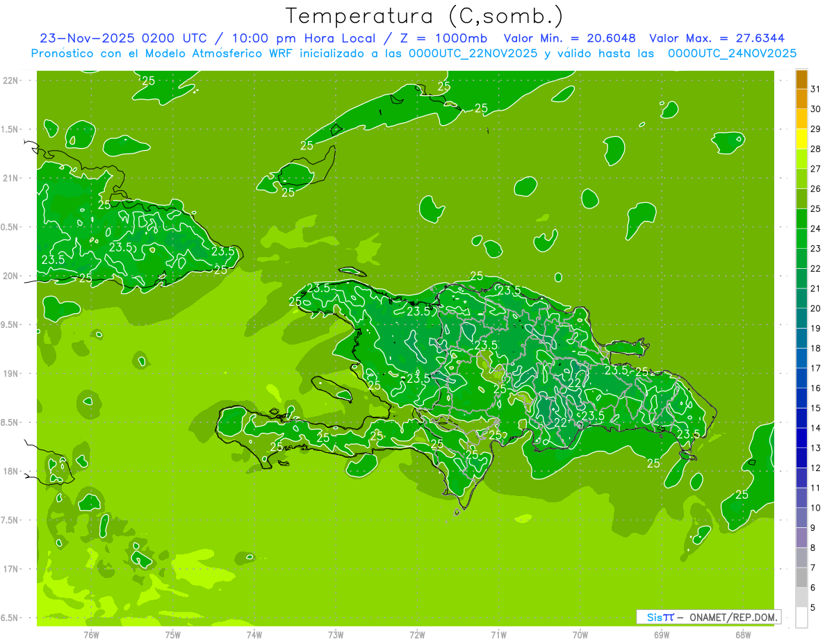Click the "68W" longitude label
This screenshot has width=834, height=644.
click(x=742, y=635)
